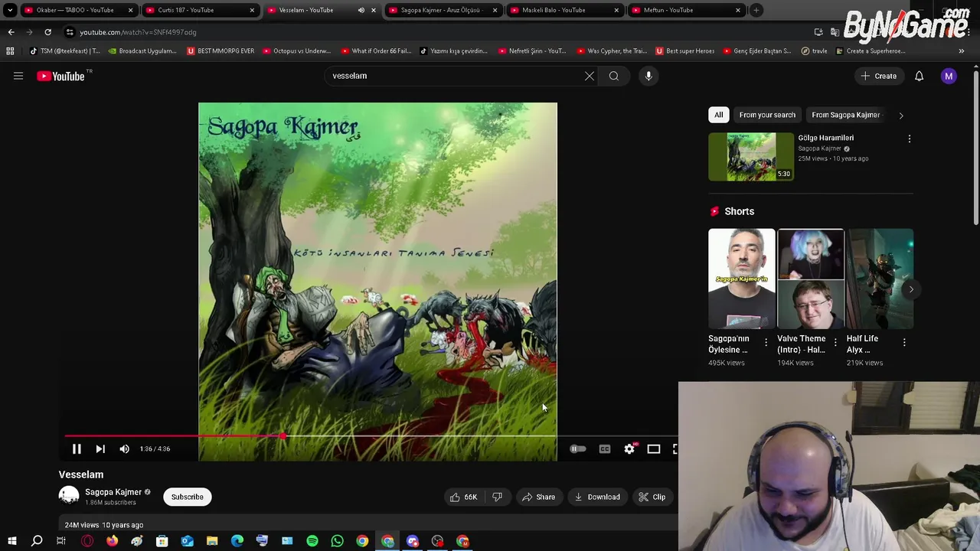Open the player settings gear
Viewport: 980px width, 551px height.
click(629, 449)
